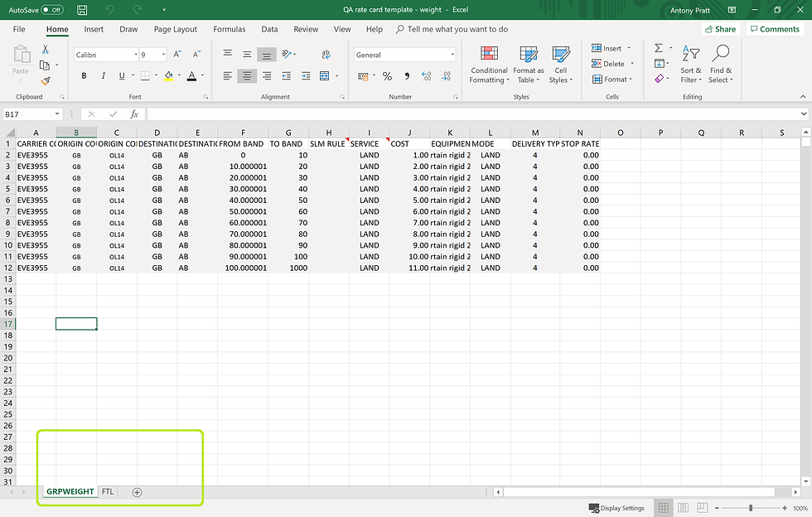Click Merge & Center icon

tap(325, 76)
